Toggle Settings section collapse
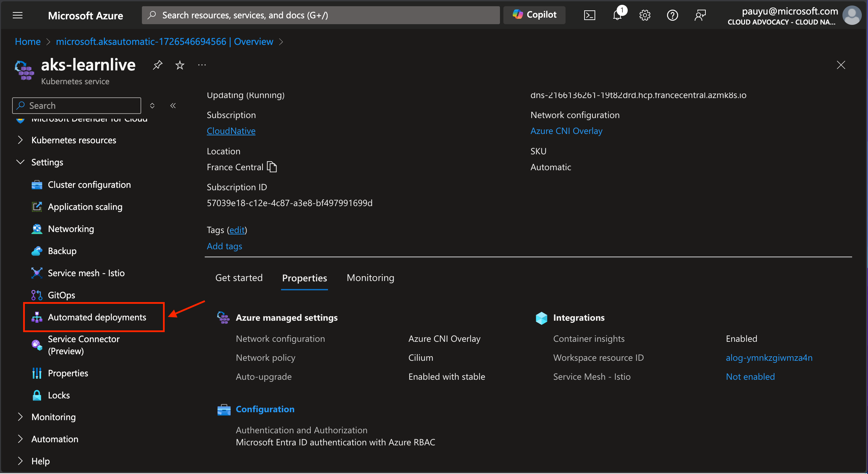868x474 pixels. [x=20, y=162]
